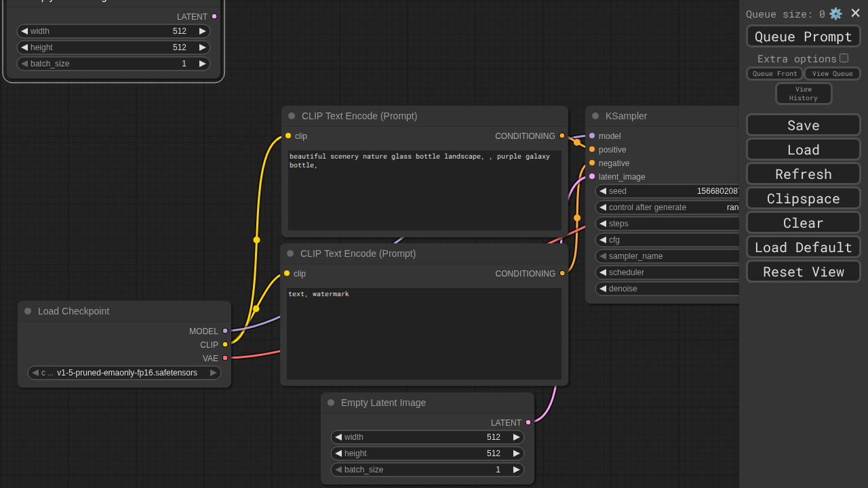Collapse the Load Checkpoint node via title dot
This screenshot has width=868, height=488.
coord(28,311)
